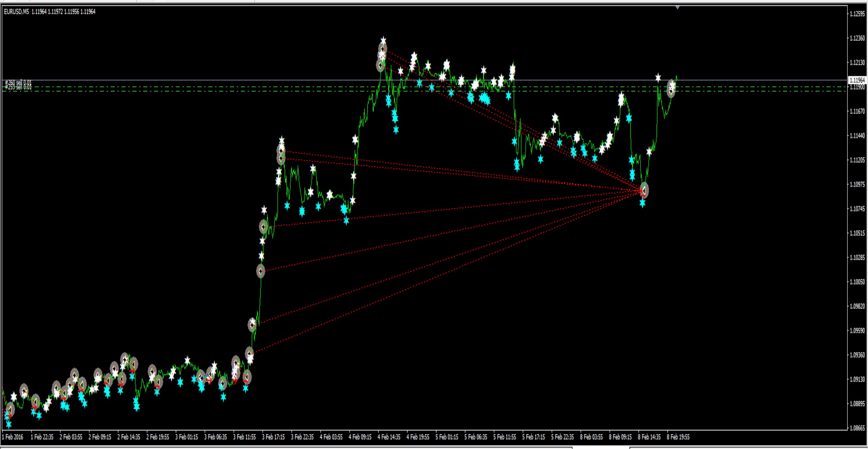
Task: Click time axis label 2 Feb 19:55
Action: (158, 437)
